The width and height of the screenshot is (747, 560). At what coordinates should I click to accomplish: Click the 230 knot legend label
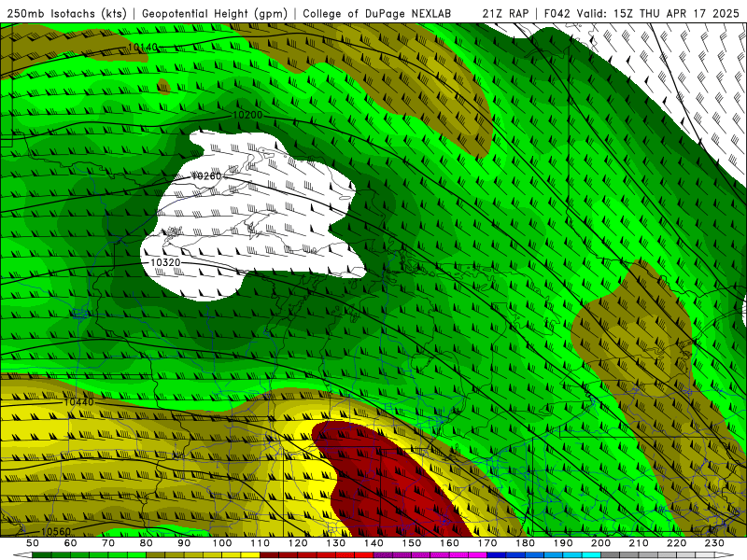714,543
